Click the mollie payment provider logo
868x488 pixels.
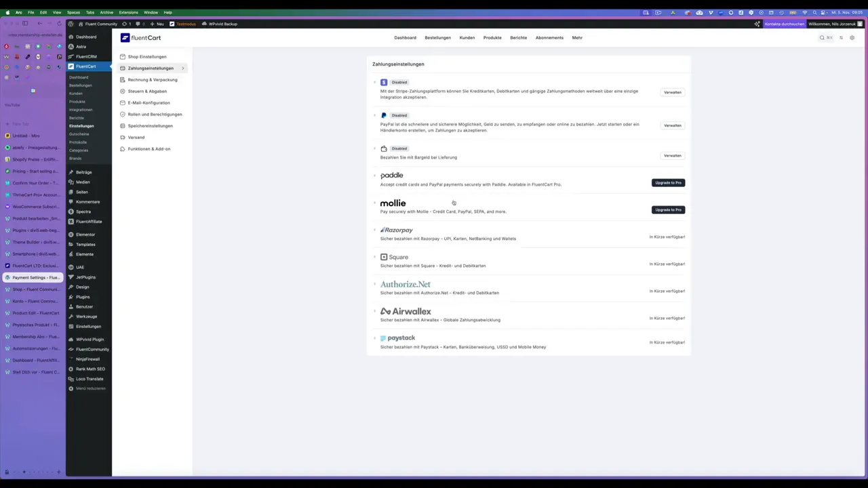[x=393, y=203]
